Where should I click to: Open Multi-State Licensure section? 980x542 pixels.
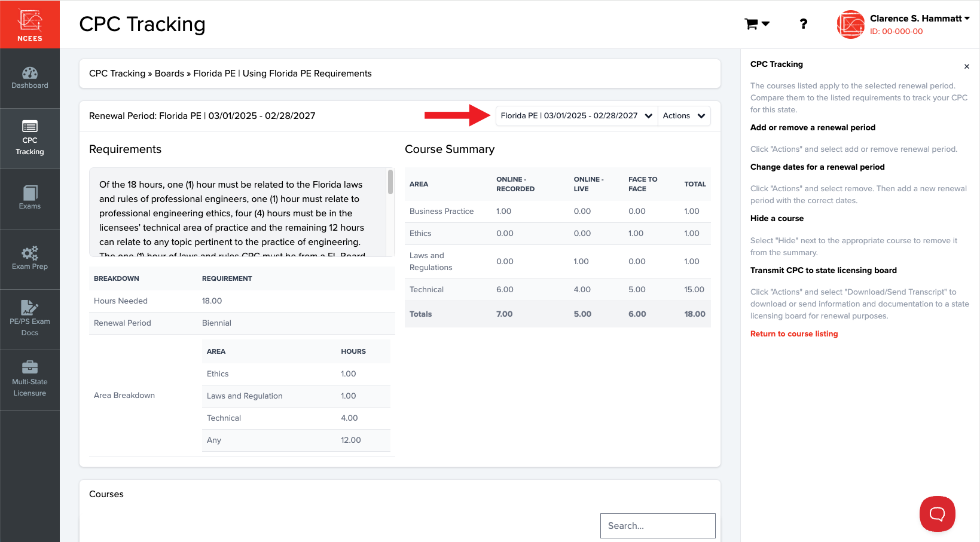tap(30, 380)
